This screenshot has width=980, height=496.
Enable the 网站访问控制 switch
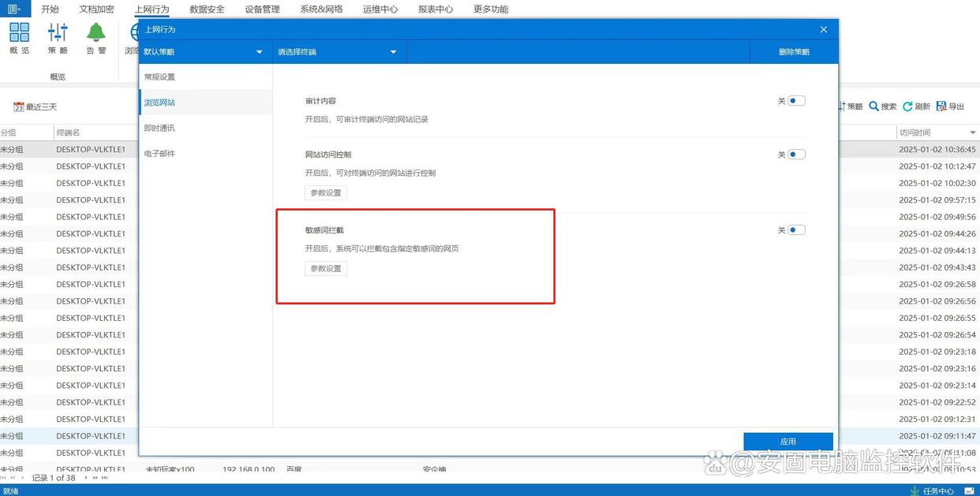tap(796, 155)
